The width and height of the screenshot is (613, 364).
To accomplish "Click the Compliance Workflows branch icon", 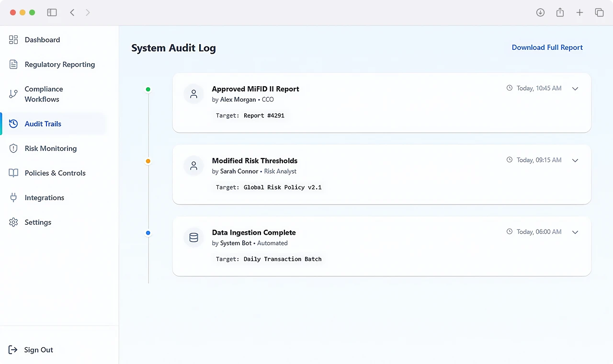I will point(13,94).
